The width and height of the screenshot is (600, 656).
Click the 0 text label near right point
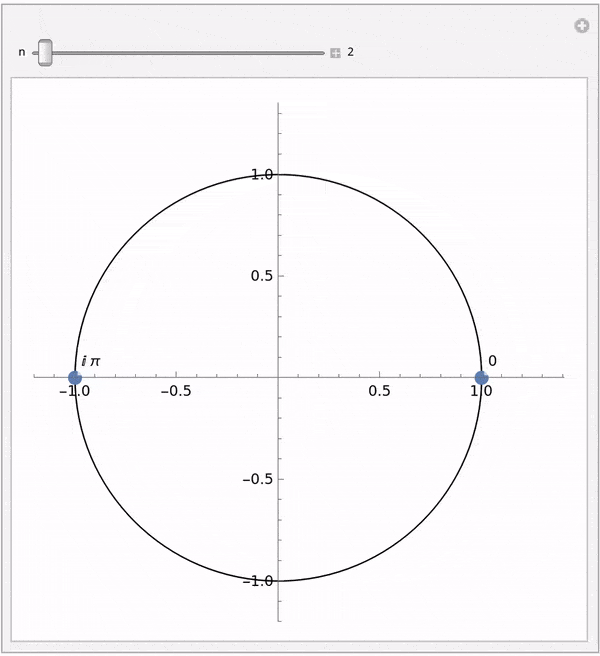[x=493, y=361]
